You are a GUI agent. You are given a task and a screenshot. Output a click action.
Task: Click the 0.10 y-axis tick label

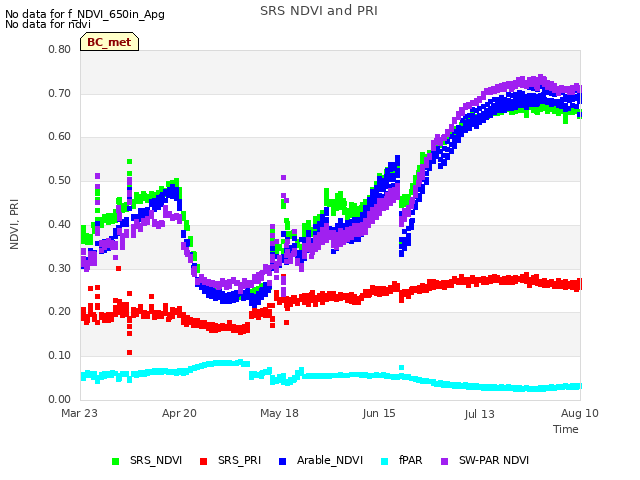[60, 356]
